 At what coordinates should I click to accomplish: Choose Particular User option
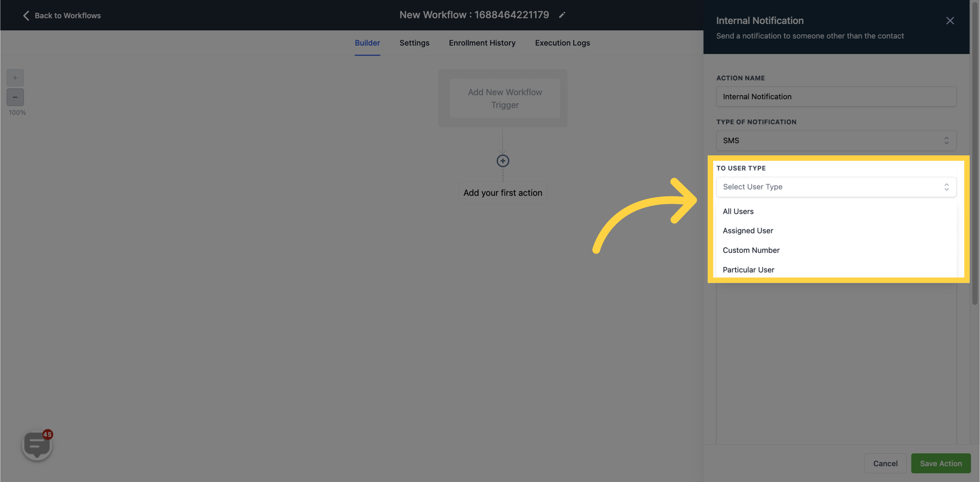point(836,270)
